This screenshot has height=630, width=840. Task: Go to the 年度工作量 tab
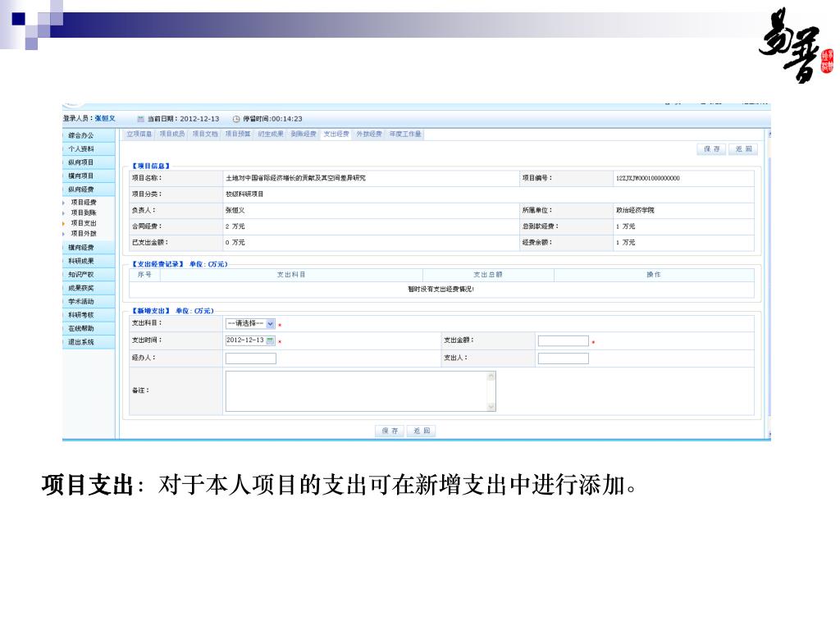pyautogui.click(x=405, y=134)
